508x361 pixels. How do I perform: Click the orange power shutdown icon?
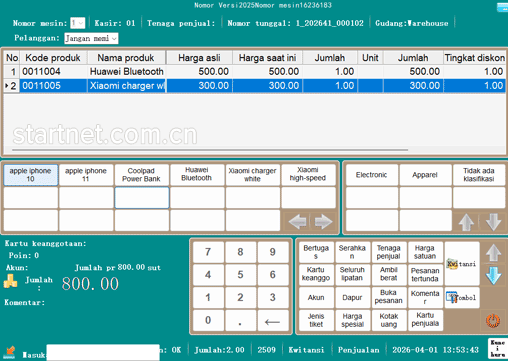pyautogui.click(x=493, y=321)
